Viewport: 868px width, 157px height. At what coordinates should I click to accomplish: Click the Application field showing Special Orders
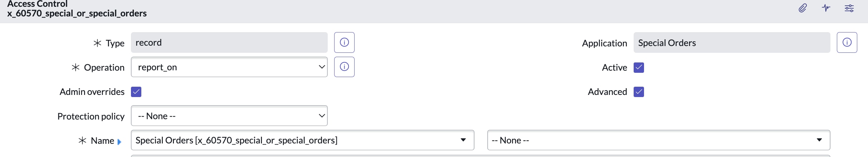pyautogui.click(x=732, y=43)
